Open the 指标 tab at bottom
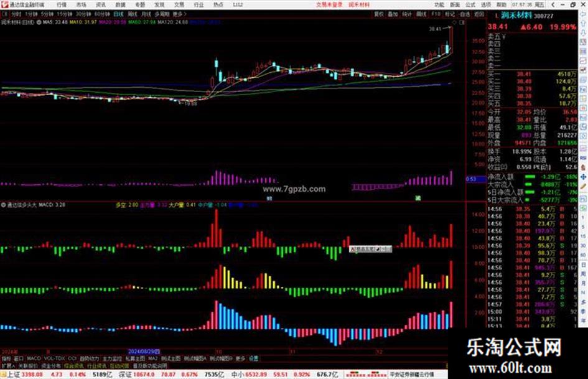588x379 pixels. tap(6, 358)
